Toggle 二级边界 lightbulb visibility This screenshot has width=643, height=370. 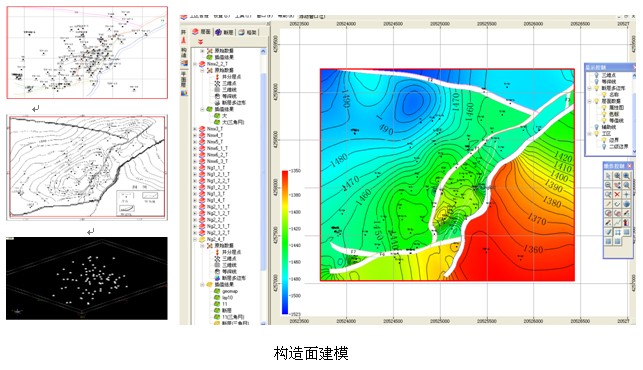pos(604,146)
